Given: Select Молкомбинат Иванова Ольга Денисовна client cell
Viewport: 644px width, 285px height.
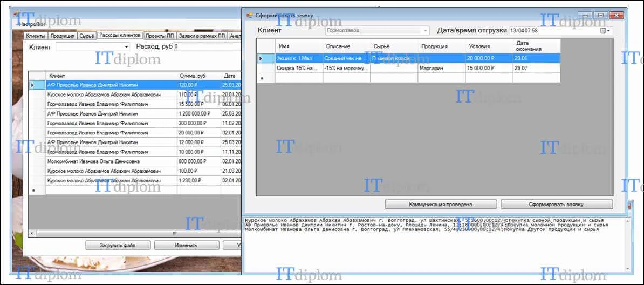Looking at the screenshot, I should [111, 161].
